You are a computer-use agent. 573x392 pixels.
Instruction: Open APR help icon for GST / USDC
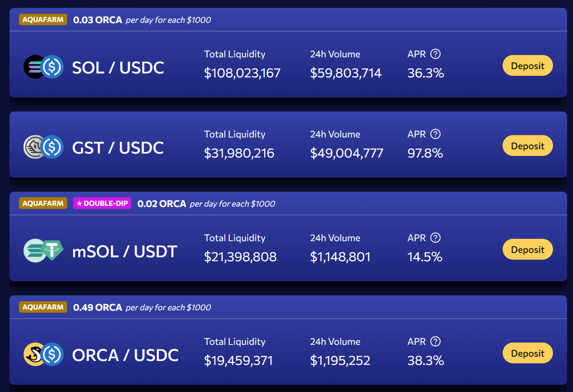tap(435, 134)
